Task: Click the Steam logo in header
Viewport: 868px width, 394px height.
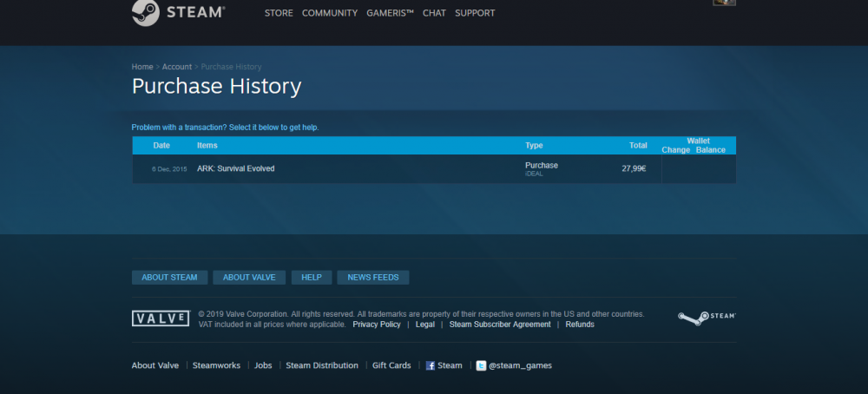Action: [x=178, y=12]
